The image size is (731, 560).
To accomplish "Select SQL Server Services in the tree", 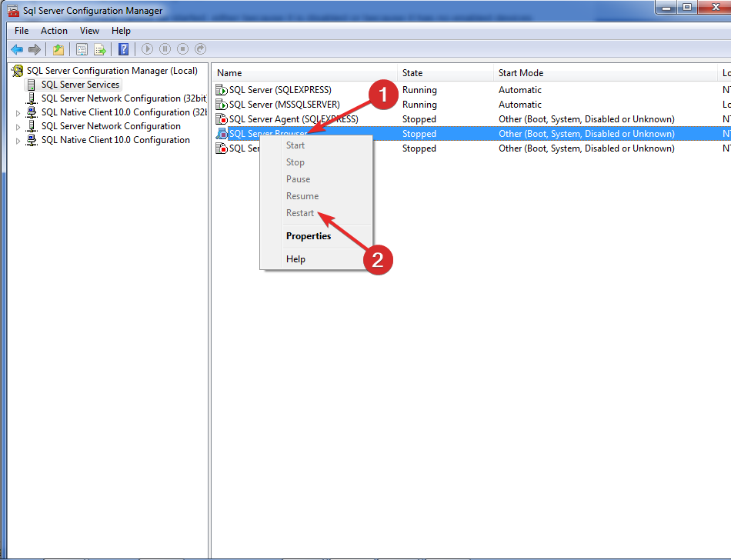I will (80, 85).
